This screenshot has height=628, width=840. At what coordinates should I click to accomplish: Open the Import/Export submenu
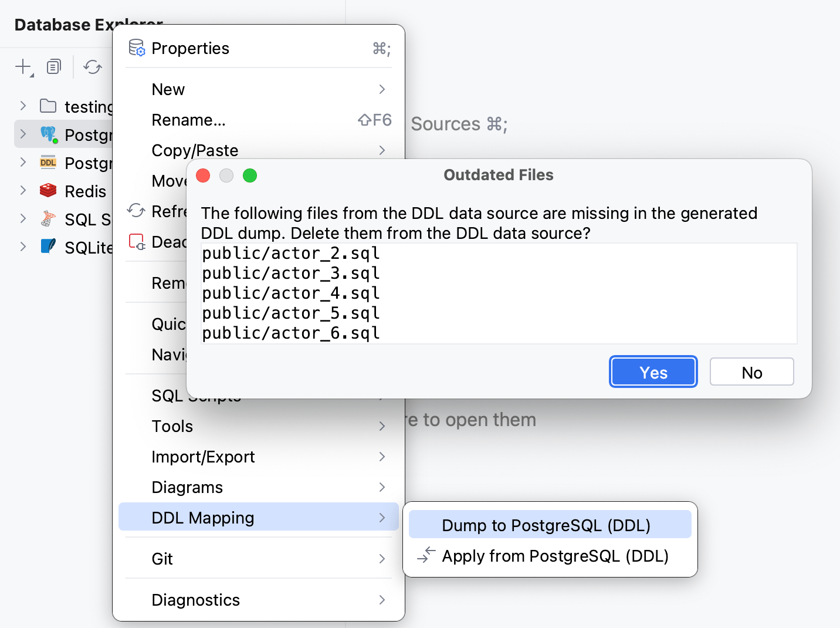(x=203, y=457)
